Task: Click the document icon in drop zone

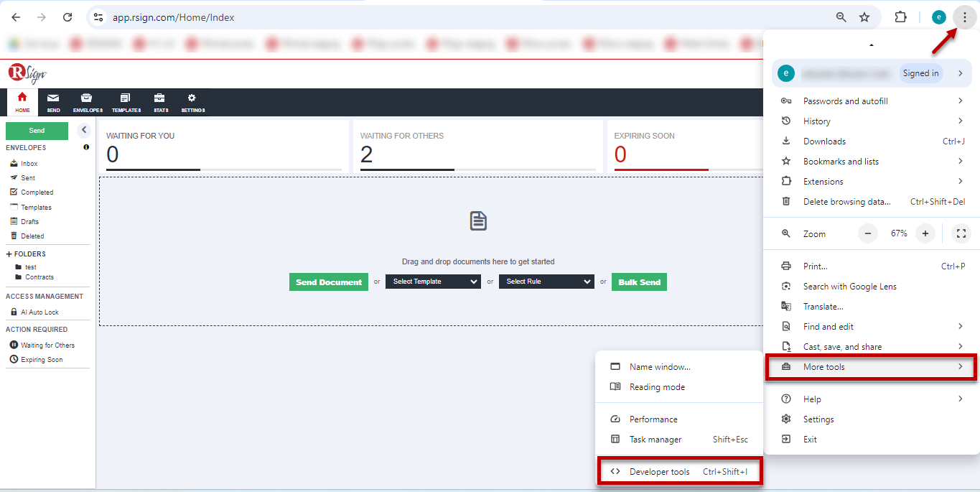Action: click(x=479, y=221)
